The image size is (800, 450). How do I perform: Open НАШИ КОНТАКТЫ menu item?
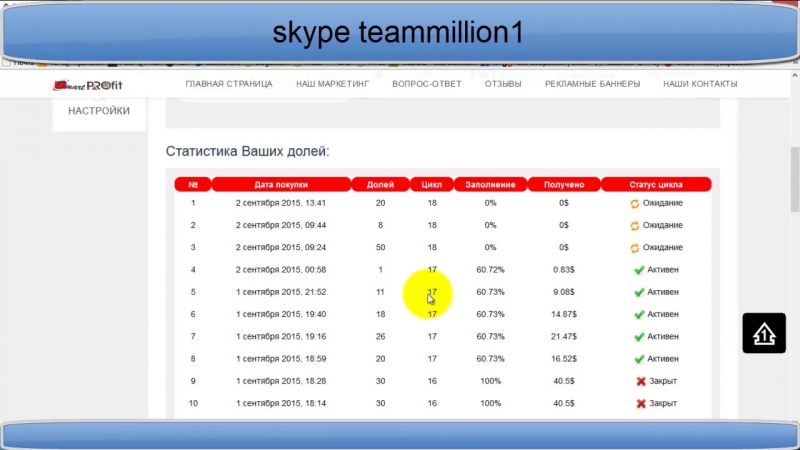tap(700, 84)
